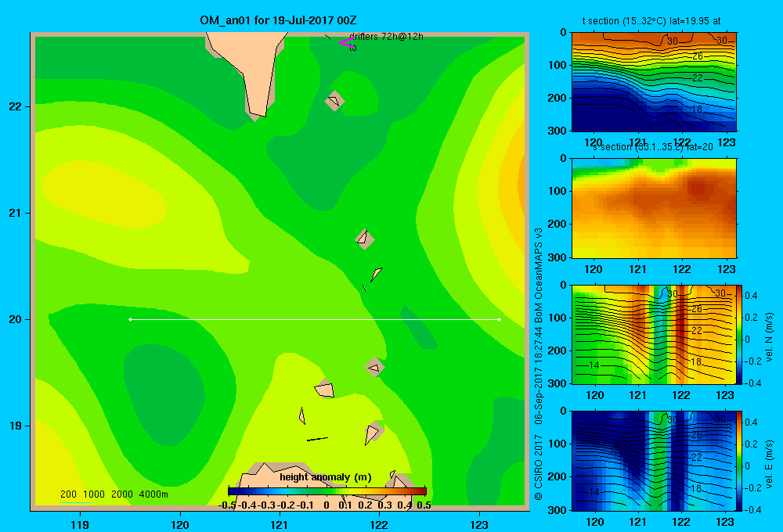Click the dark red end of height anomaly colorbar
This screenshot has width=783, height=532.
(422, 491)
